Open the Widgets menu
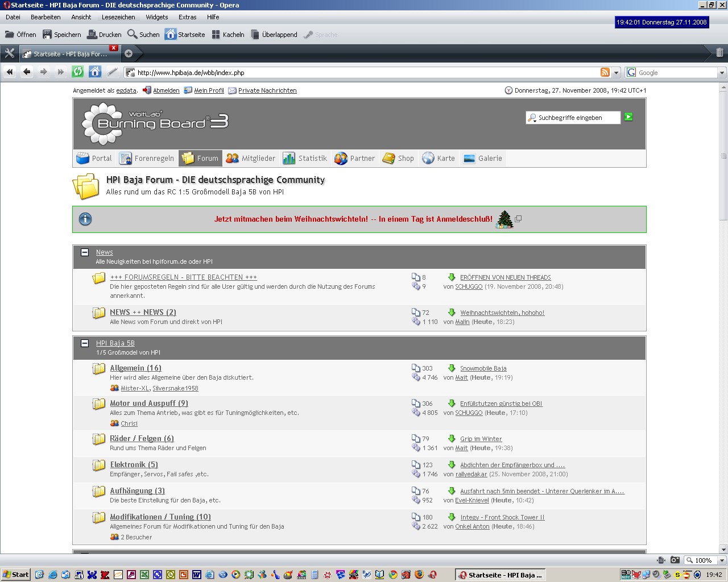 point(157,17)
